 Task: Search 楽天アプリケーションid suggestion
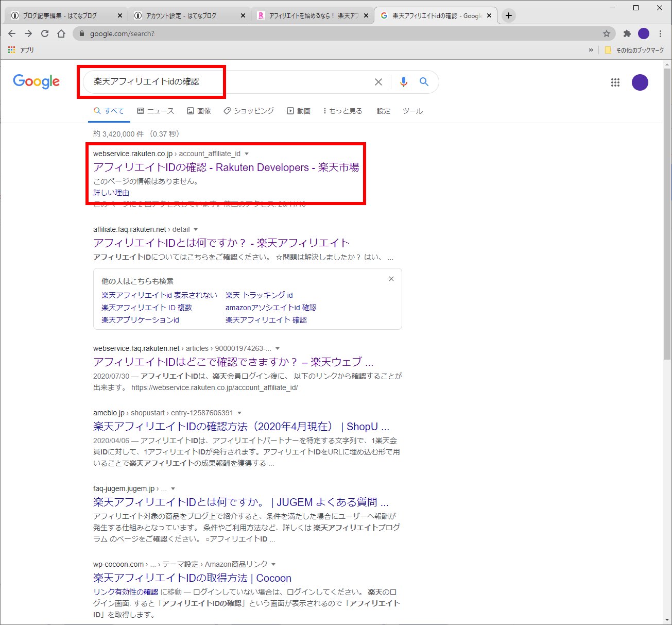point(140,320)
